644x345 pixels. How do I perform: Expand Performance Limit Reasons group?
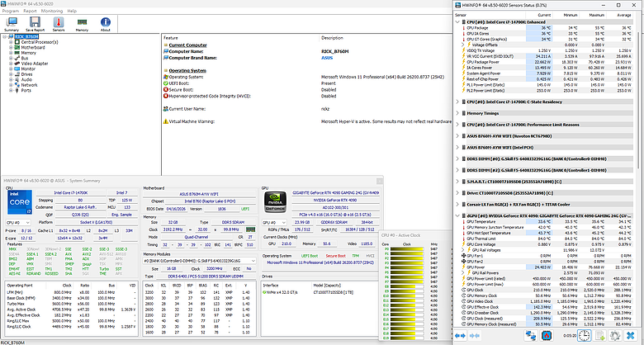coord(458,125)
